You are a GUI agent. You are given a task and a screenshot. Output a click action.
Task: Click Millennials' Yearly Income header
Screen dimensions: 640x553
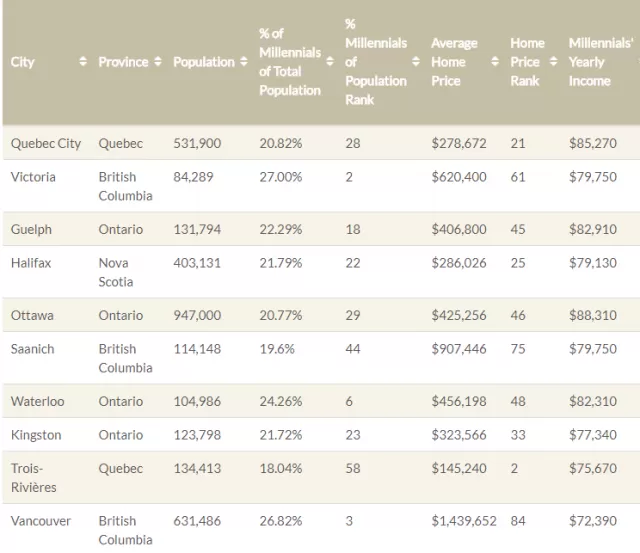[601, 62]
